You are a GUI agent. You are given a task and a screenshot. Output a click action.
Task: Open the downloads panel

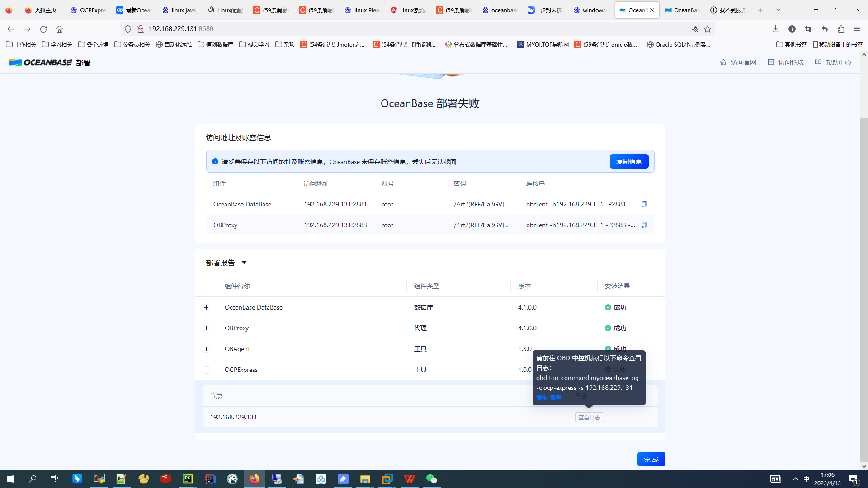[x=775, y=29]
